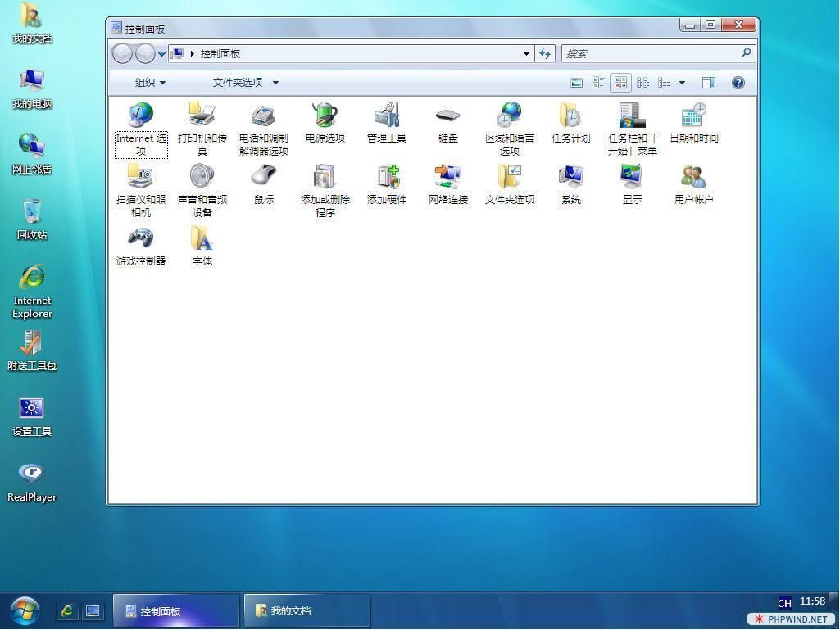Click the Forward navigation button
The height and width of the screenshot is (630, 840).
pos(145,53)
